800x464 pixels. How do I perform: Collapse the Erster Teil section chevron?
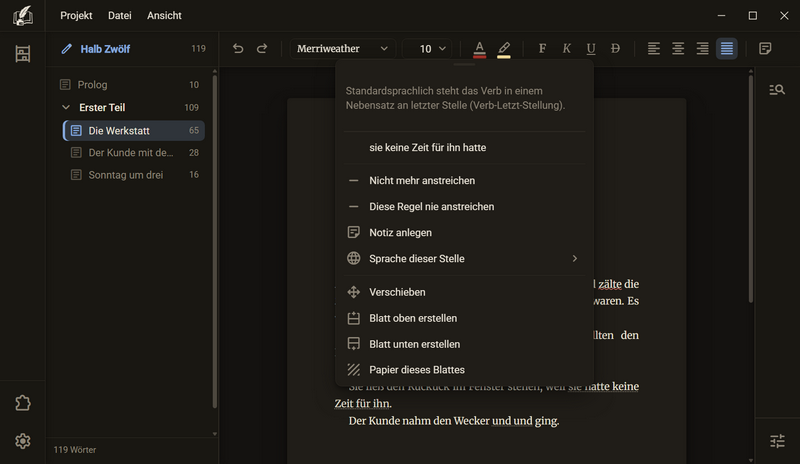pos(66,108)
